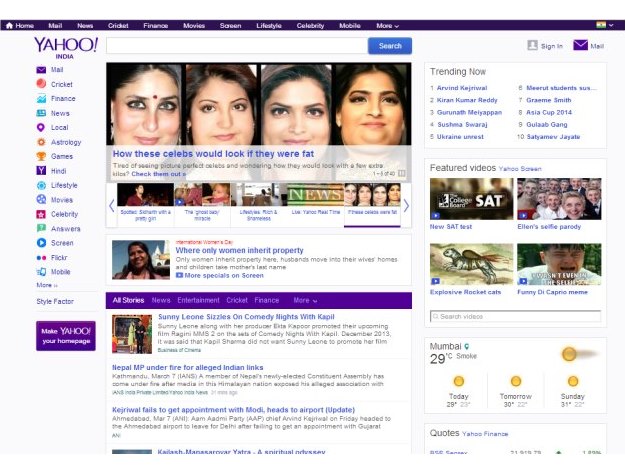625x475 pixels.
Task: Open Ukraine unrest trending link
Action: [x=460, y=137]
